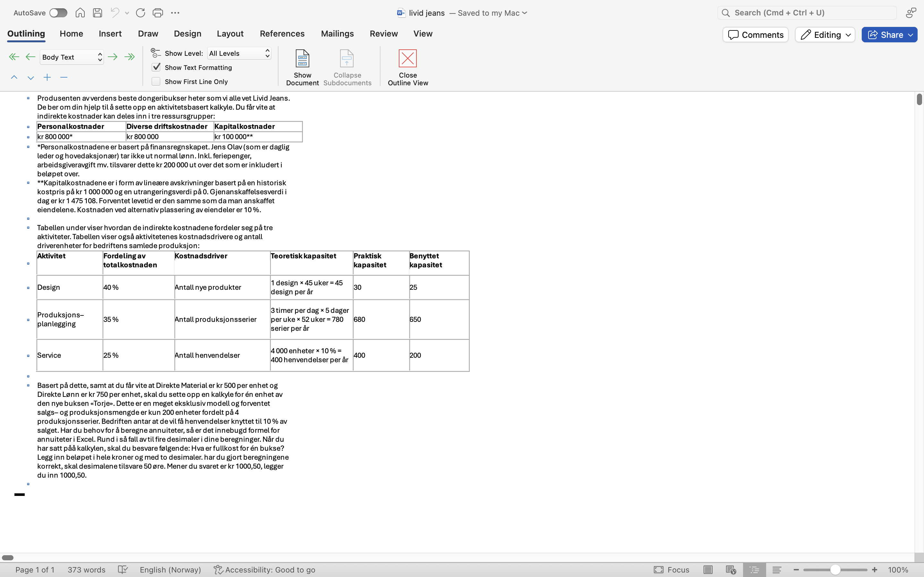Open the Body Text outline level dropdown

[x=72, y=57]
